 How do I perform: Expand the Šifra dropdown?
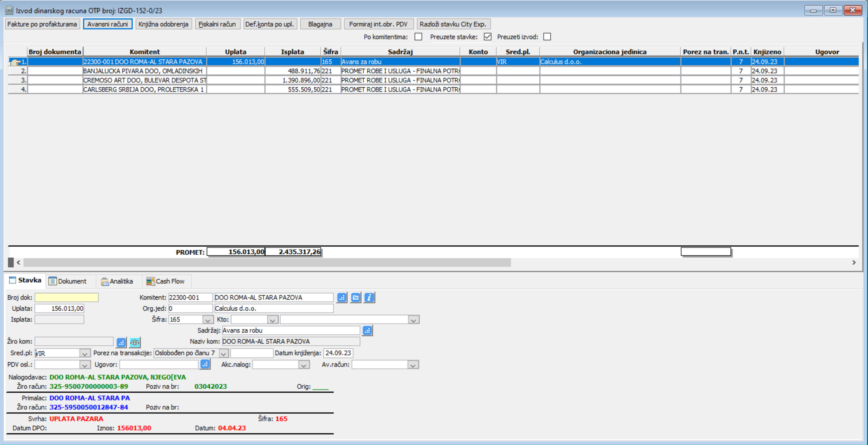click(207, 320)
